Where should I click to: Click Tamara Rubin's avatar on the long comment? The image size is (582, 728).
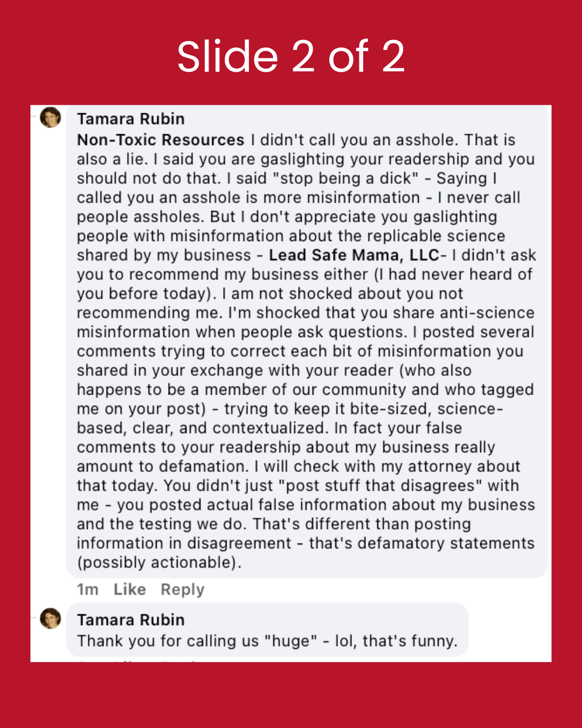pyautogui.click(x=51, y=118)
